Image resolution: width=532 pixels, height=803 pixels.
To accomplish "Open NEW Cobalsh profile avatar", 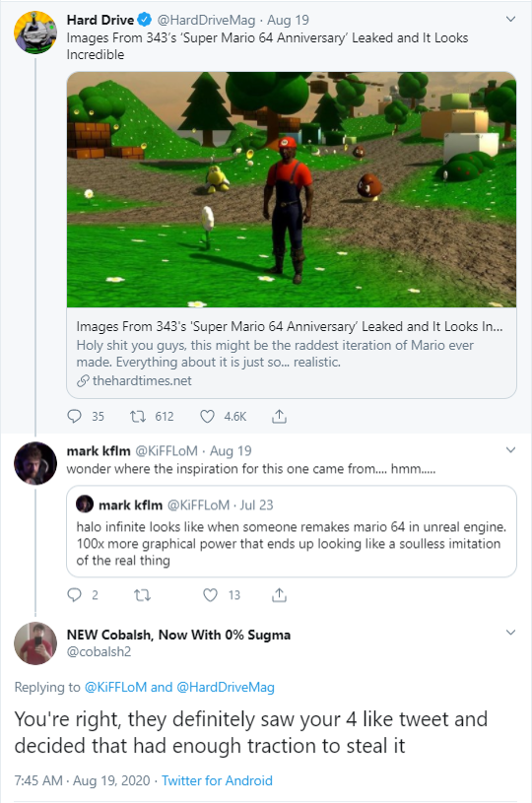I will (x=35, y=643).
